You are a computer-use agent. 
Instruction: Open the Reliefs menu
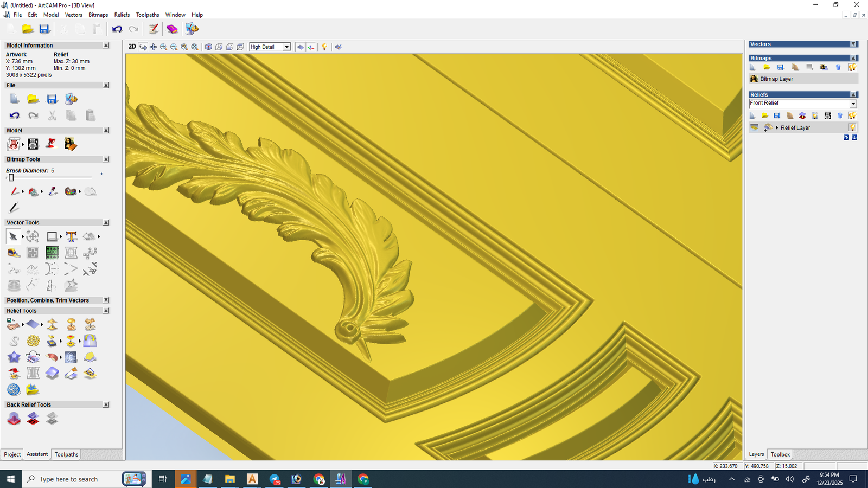click(122, 15)
